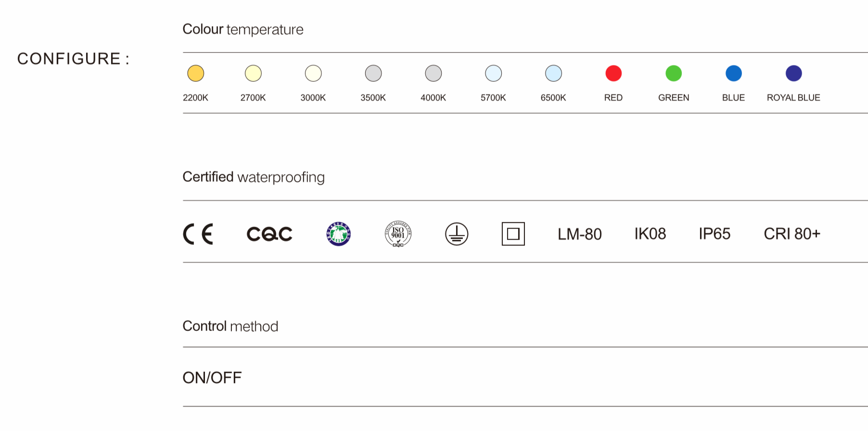Select the GREEN colour swatch
868x431 pixels.
tap(674, 74)
